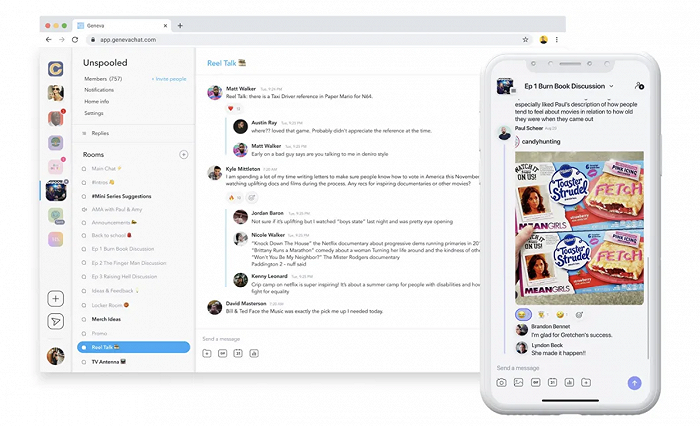Create a poll in desktop message bar
700x426 pixels.
[254, 353]
